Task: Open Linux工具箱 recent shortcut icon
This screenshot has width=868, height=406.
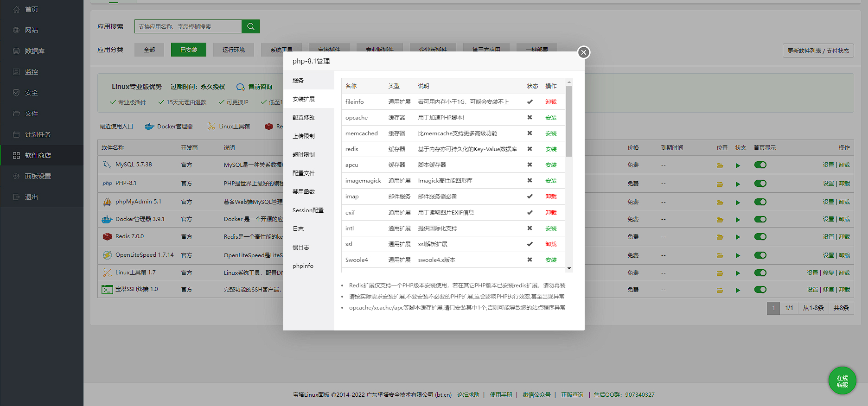Action: coord(211,127)
